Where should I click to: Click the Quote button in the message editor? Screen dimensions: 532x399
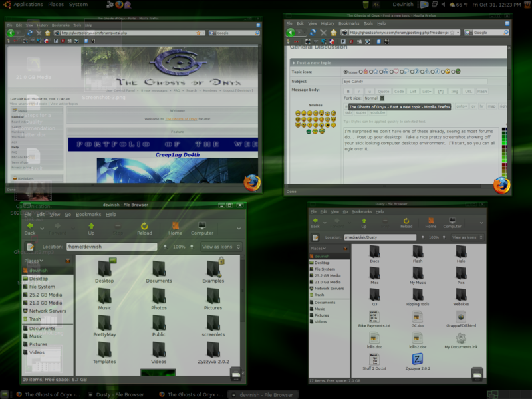[x=384, y=92]
